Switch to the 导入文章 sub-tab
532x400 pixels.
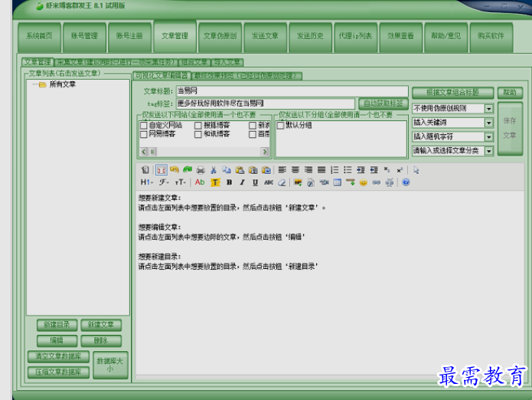pyautogui.click(x=227, y=63)
